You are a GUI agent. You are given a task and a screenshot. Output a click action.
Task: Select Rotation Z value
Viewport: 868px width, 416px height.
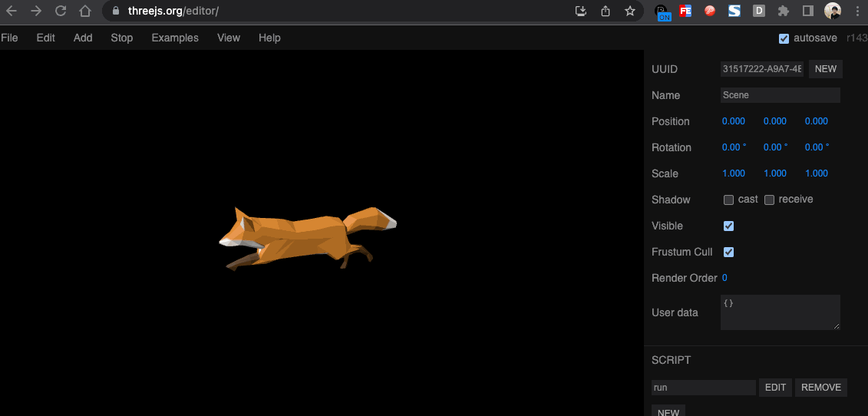point(817,147)
